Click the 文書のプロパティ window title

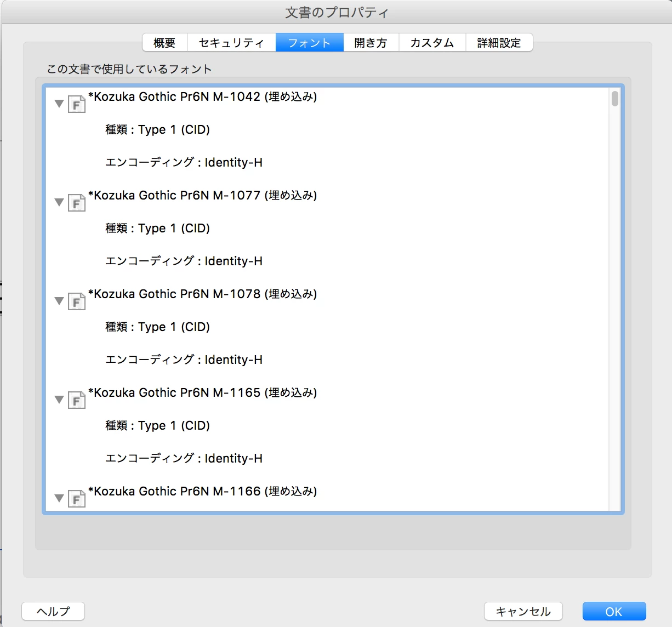click(x=337, y=13)
